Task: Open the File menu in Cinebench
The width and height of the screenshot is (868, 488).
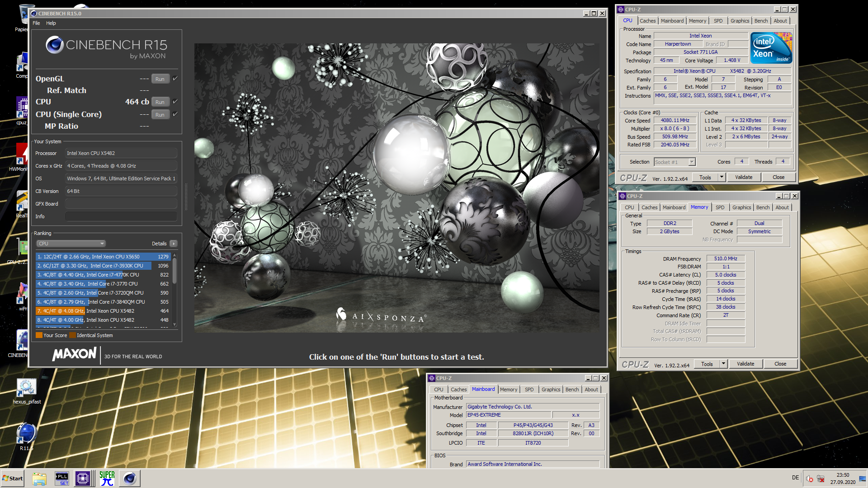Action: [36, 23]
